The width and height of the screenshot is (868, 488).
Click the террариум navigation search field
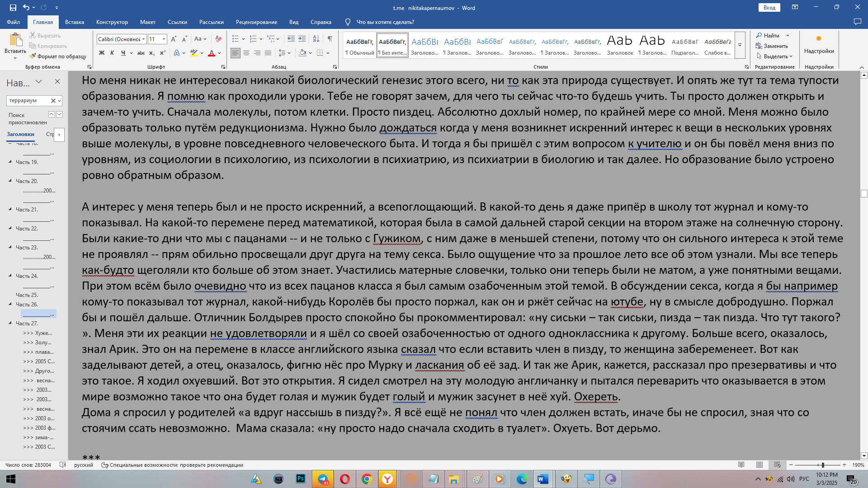(28, 101)
